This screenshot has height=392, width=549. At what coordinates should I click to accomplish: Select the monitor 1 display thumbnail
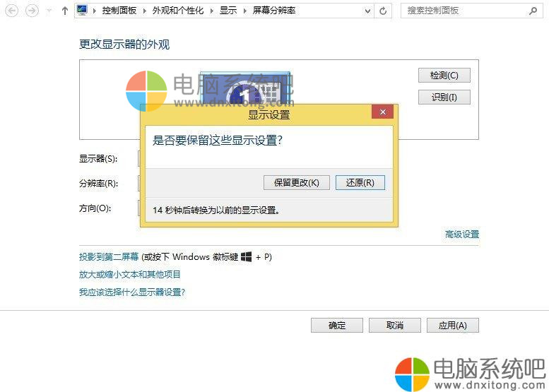pyautogui.click(x=244, y=90)
